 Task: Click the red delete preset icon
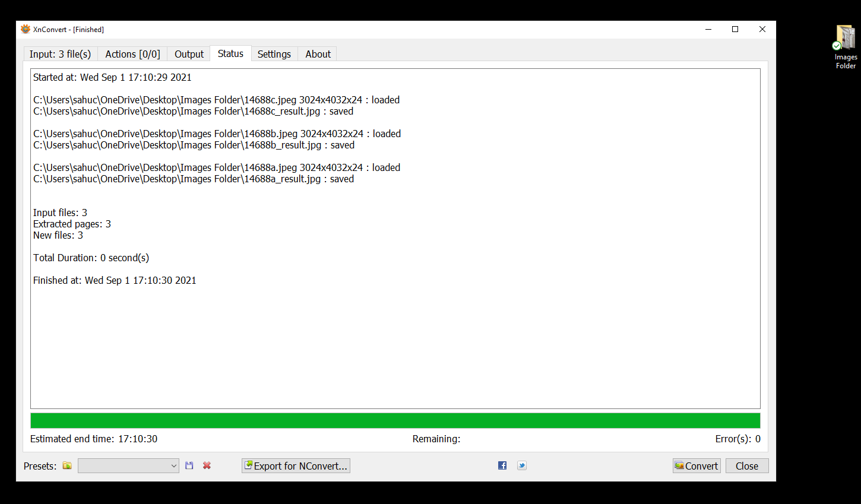tap(207, 466)
